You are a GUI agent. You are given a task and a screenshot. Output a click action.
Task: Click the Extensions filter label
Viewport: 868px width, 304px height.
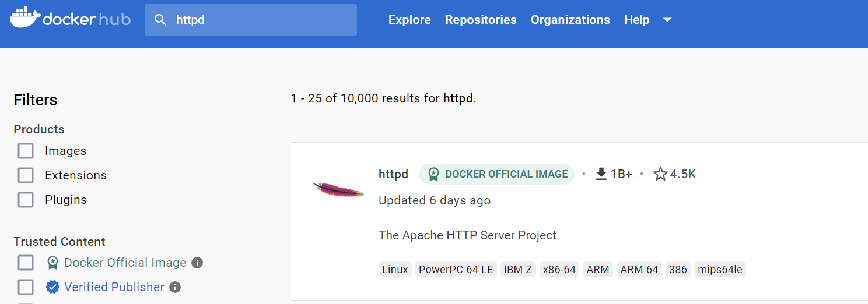pos(76,175)
